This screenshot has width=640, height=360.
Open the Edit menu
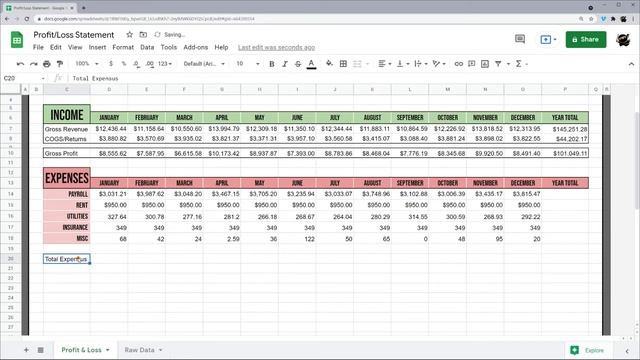tap(56, 47)
